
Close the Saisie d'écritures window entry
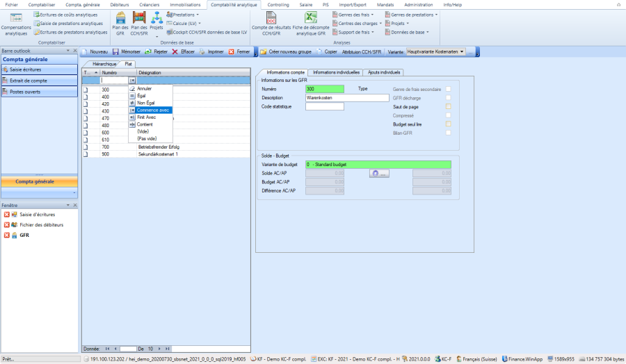(6, 215)
